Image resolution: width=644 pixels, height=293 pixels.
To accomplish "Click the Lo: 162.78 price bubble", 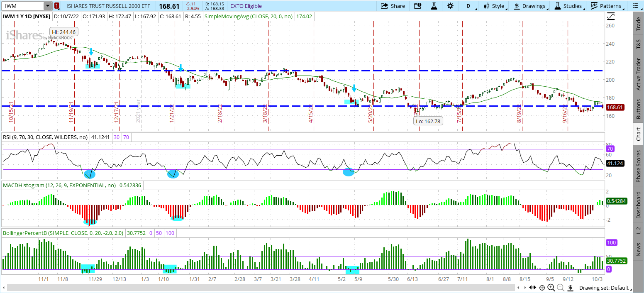I will pos(427,122).
